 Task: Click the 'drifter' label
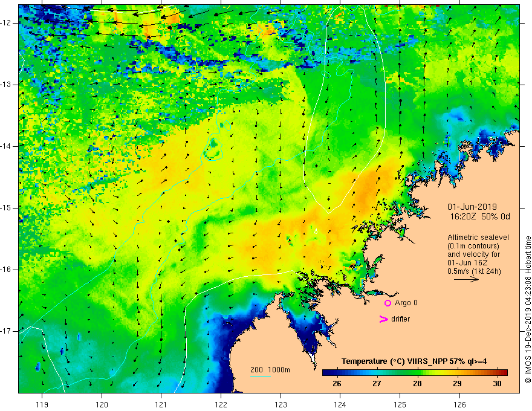tap(400, 319)
